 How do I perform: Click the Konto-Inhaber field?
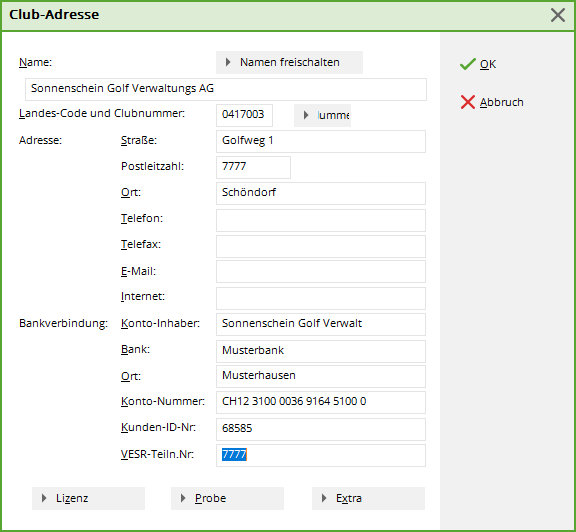pyautogui.click(x=321, y=324)
